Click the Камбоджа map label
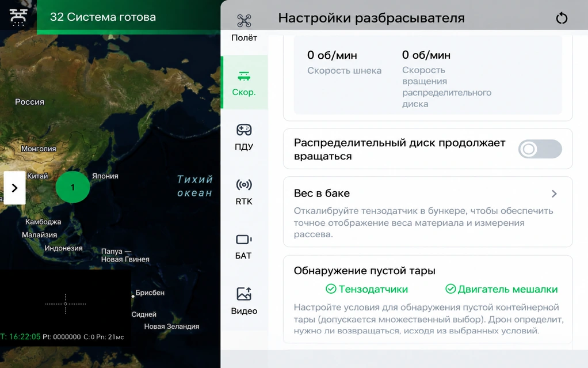Viewport: 588px width, 368px height. coord(43,222)
